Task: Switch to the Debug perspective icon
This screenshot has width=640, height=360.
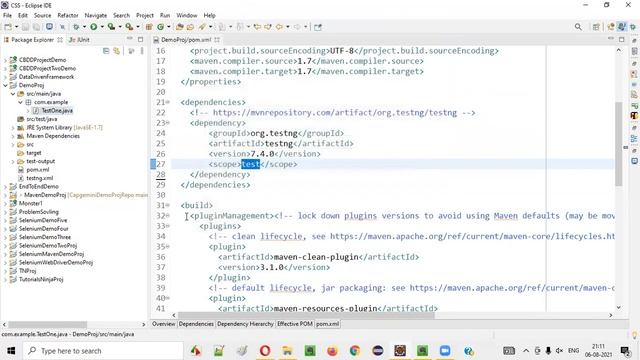Action: tap(633, 27)
